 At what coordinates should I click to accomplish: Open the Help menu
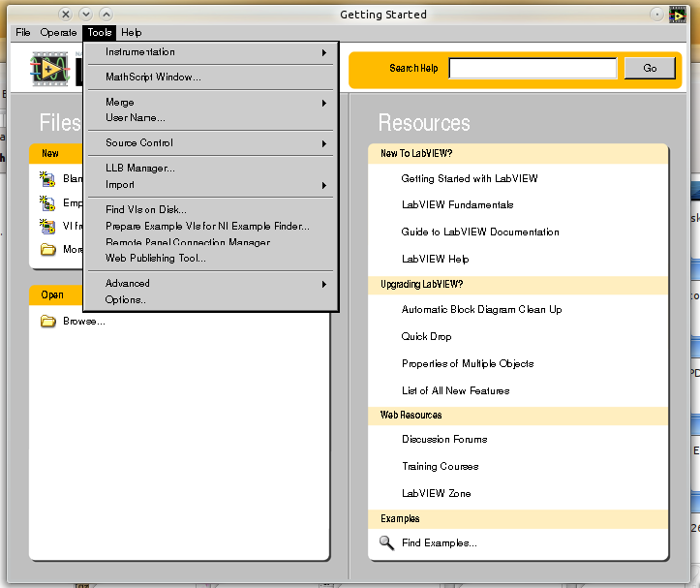(132, 32)
